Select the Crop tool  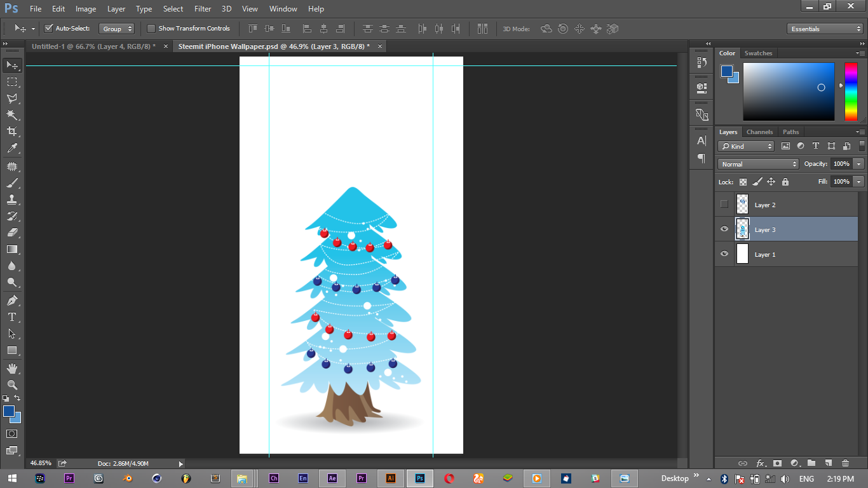click(x=12, y=132)
